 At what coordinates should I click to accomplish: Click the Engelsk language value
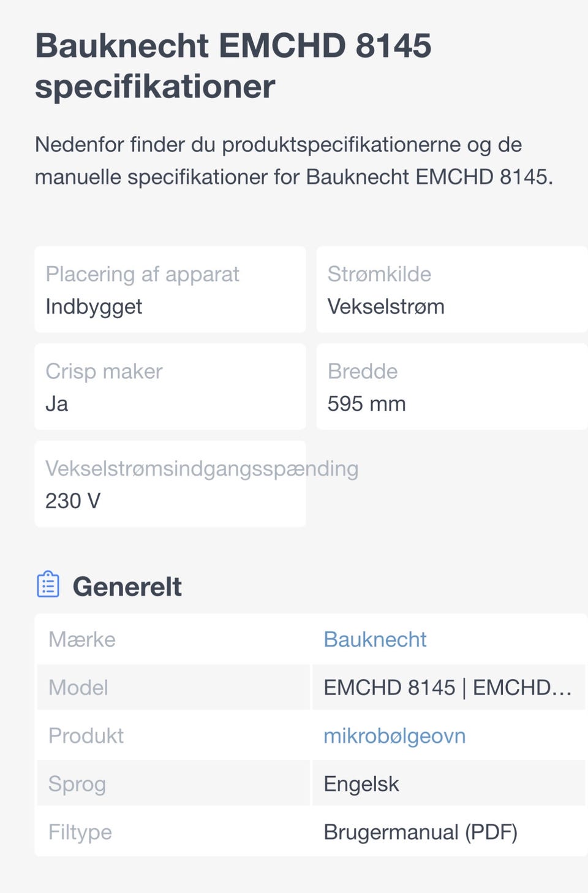click(361, 784)
